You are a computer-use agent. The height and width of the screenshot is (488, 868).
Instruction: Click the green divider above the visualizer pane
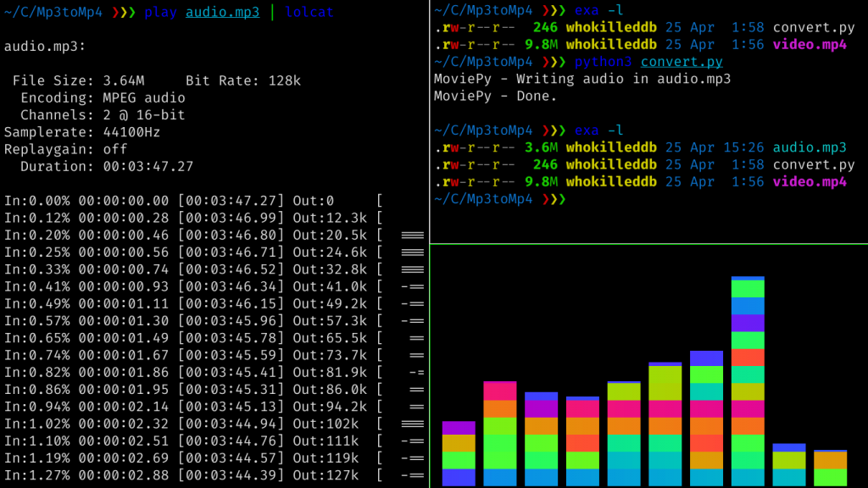(648, 243)
